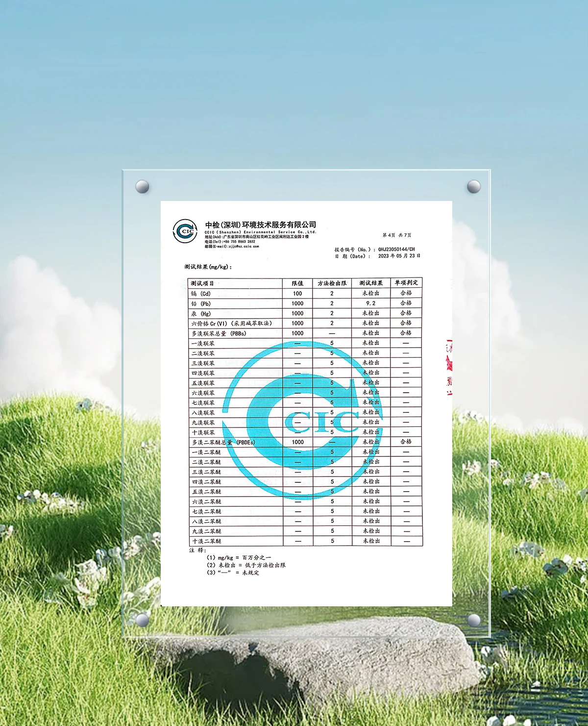The width and height of the screenshot is (588, 726).
Task: Click the 合格 verdict in the 镉 (Cd) row
Action: pyautogui.click(x=406, y=293)
